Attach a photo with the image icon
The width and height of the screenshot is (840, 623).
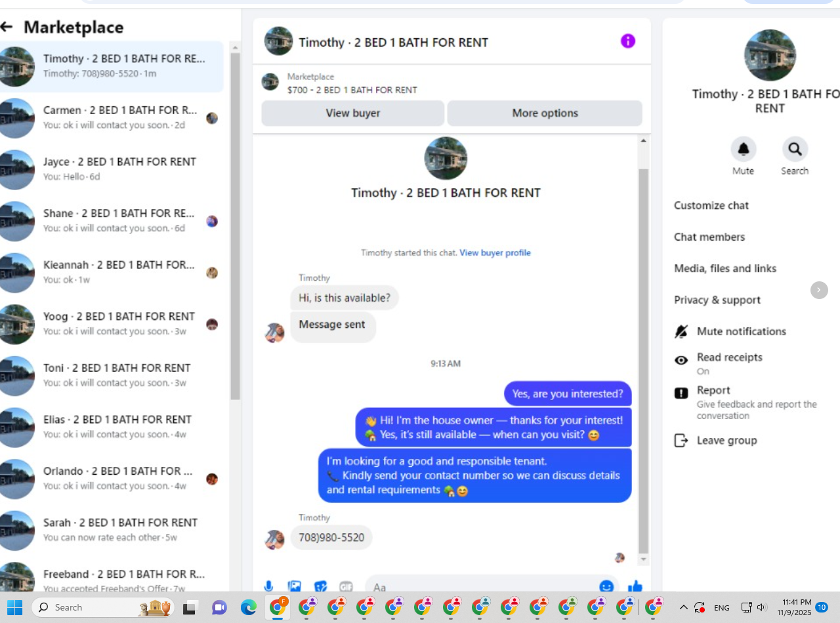[x=295, y=586]
